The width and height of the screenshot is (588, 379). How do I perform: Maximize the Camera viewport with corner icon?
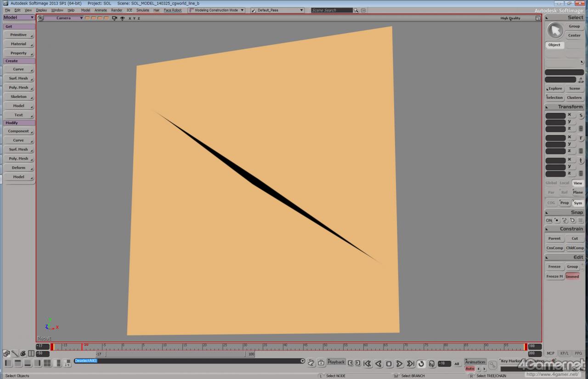537,18
